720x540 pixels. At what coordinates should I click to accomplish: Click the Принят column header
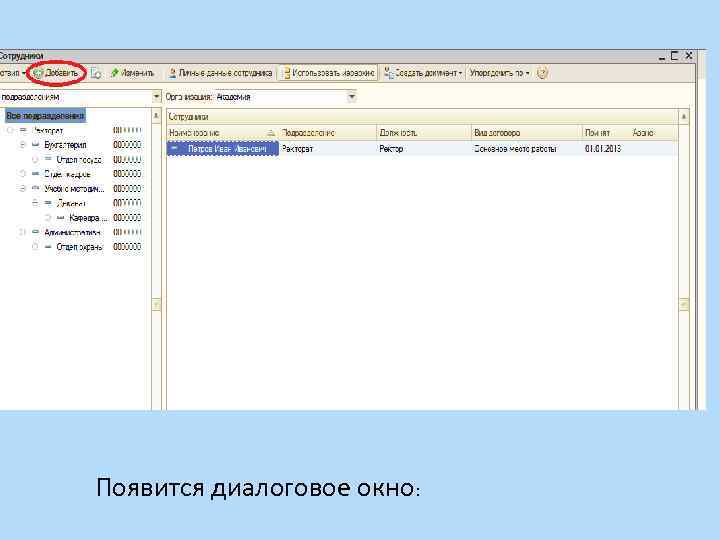click(x=605, y=133)
